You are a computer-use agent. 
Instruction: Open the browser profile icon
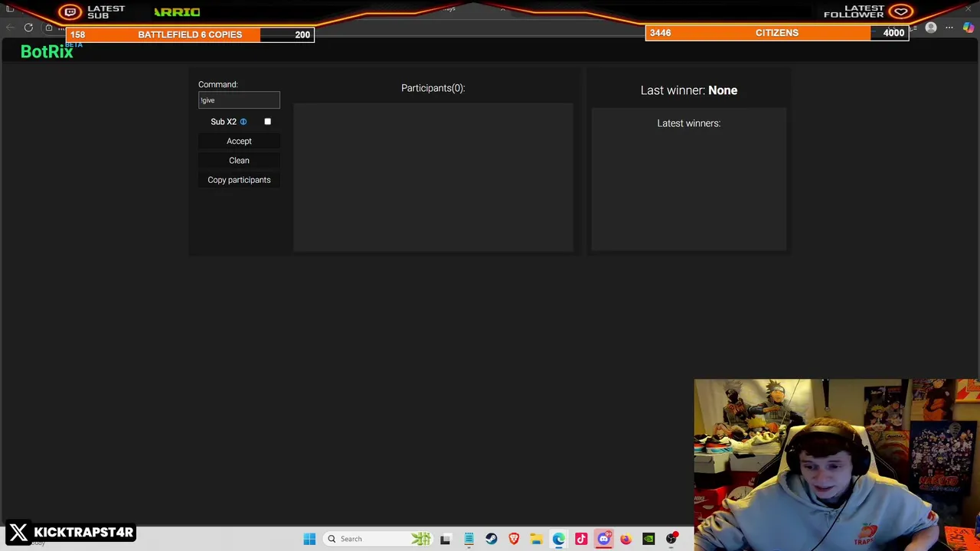coord(931,28)
